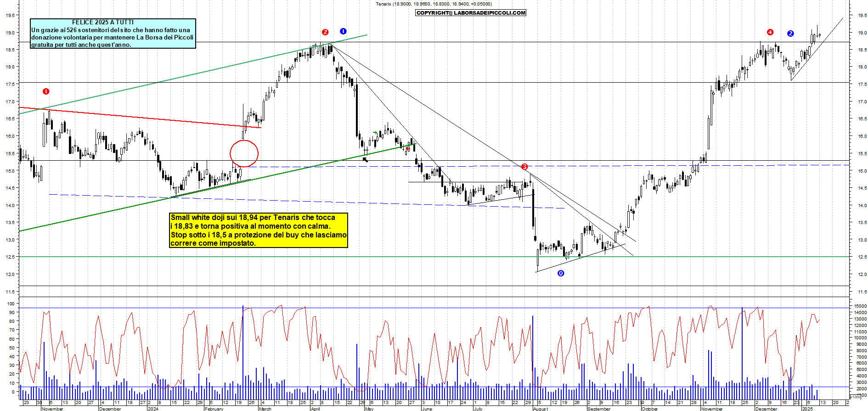
Task: Click the 'October' label on the time axis
Action: tap(649, 409)
